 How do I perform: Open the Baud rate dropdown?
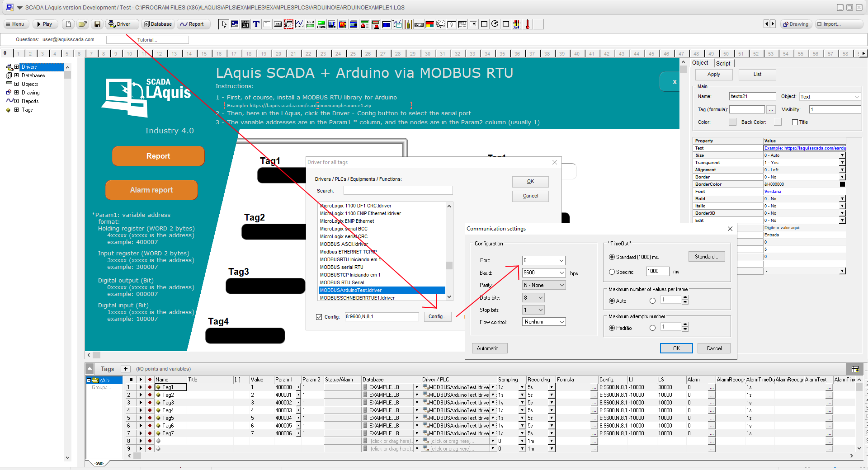[x=561, y=273]
